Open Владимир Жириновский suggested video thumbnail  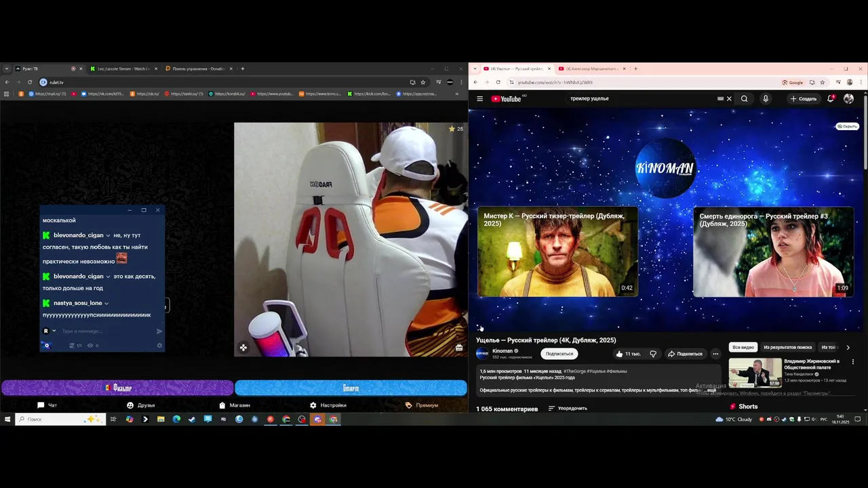(755, 372)
